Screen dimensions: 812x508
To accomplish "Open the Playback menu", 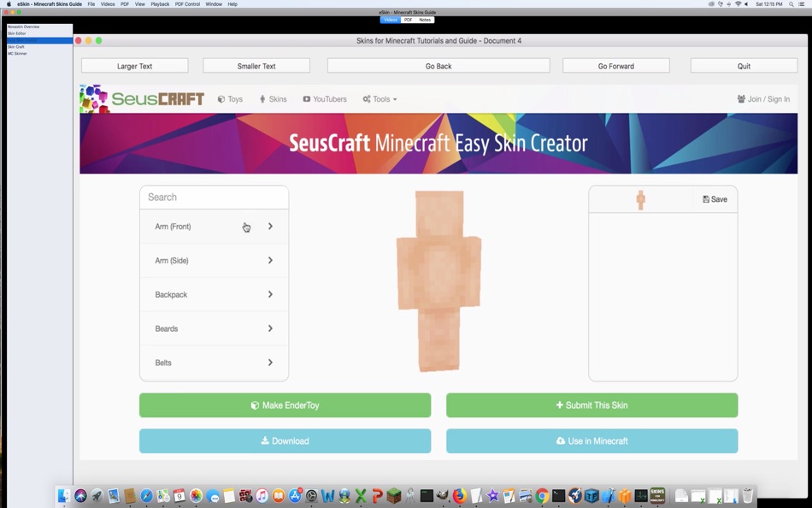I will click(x=160, y=4).
